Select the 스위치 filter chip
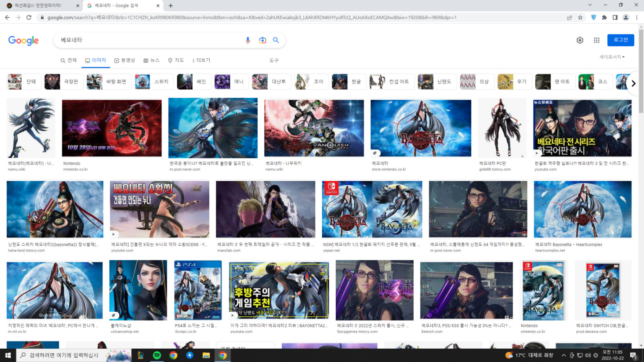 tap(153, 82)
